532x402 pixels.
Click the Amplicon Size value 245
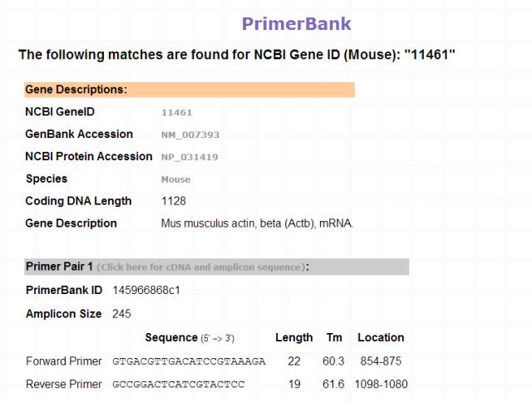coord(121,314)
